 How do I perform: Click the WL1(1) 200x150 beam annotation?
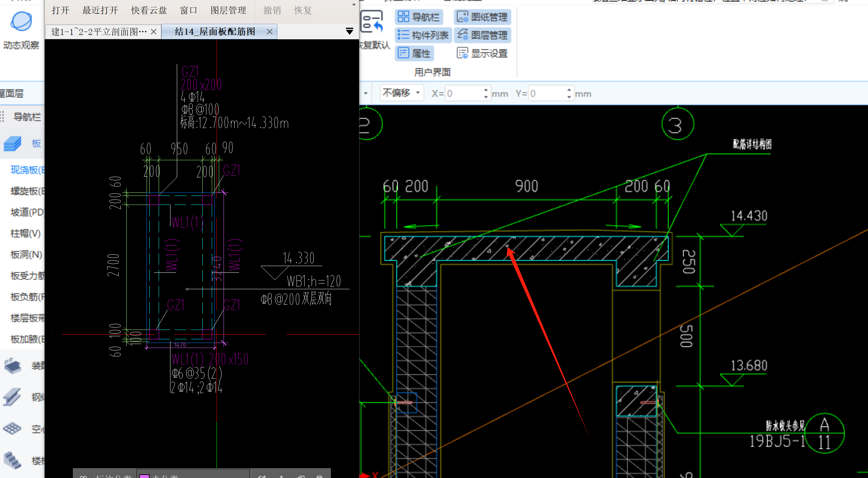pos(210,359)
